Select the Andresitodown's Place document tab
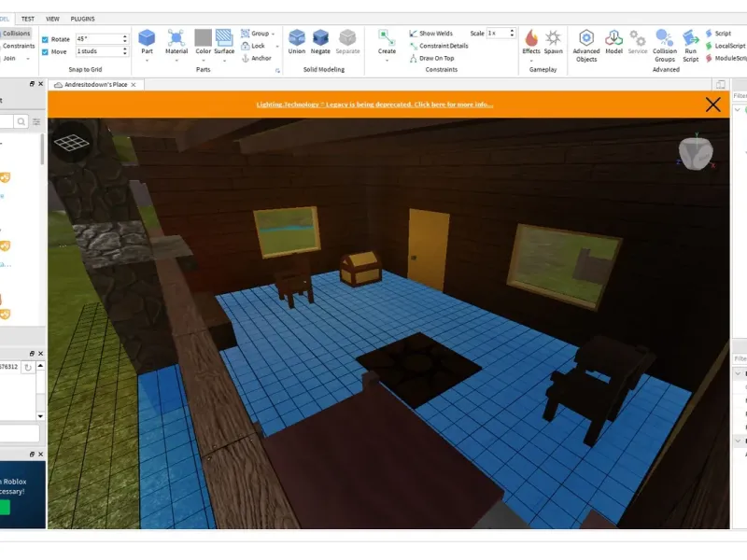 95,85
